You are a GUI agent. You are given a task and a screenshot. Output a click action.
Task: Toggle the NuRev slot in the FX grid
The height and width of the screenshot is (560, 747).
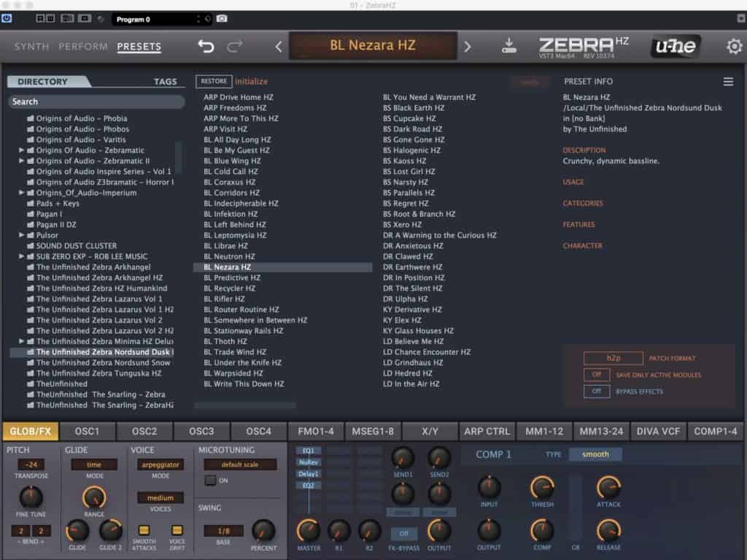click(309, 462)
